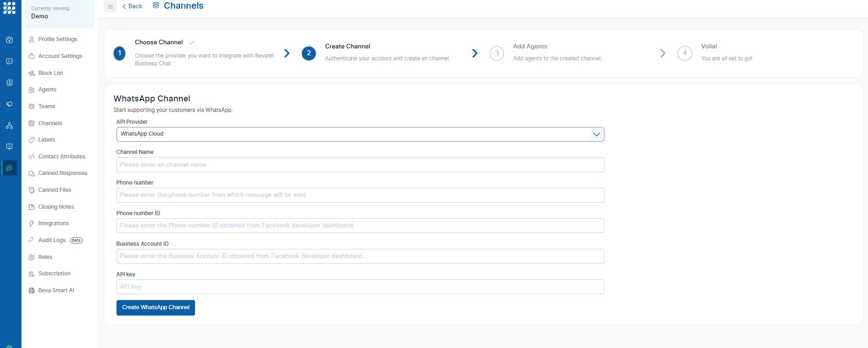Click the Labels tag icon
The height and width of the screenshot is (348, 868).
[x=32, y=140]
